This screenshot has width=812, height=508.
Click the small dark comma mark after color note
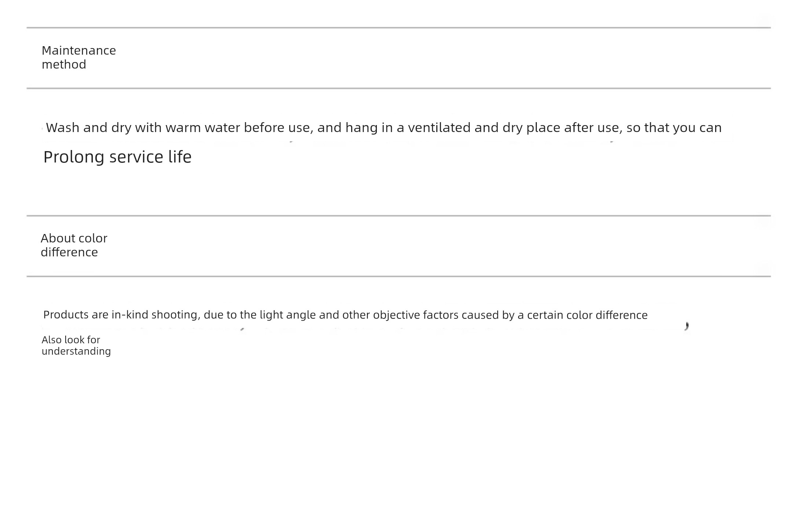tap(687, 326)
